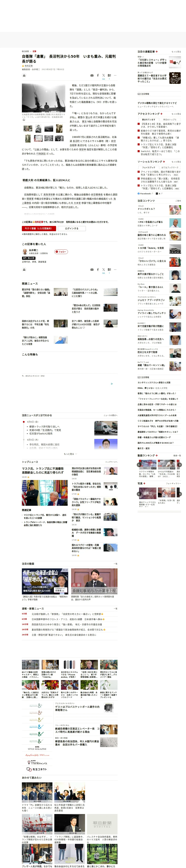Open more share options ellipsis under headline
The image size is (186, 868).
115,76
